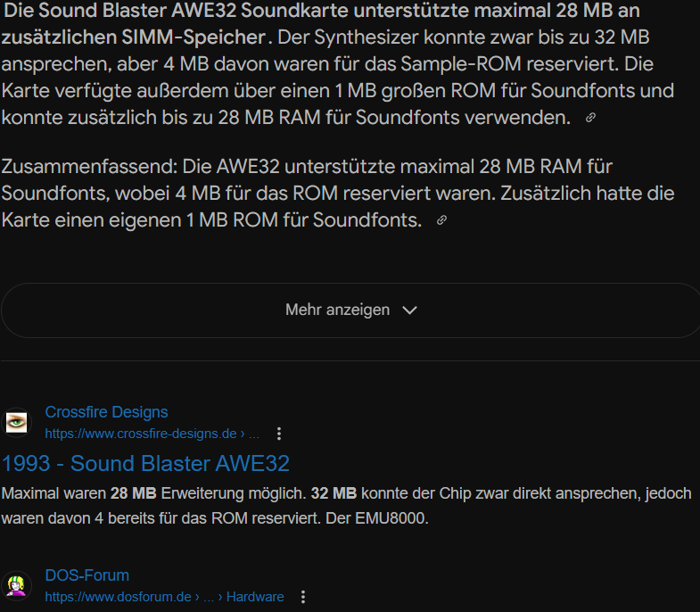700x612 pixels.
Task: Click the ellipsis in crossfire-designs.de breadcrumb
Action: click(254, 434)
